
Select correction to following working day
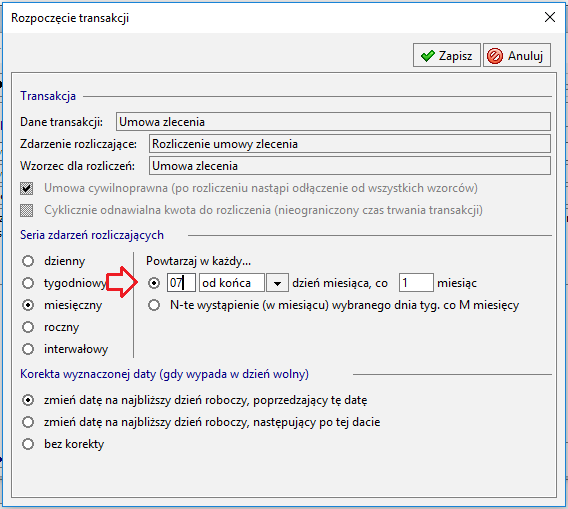tap(28, 422)
